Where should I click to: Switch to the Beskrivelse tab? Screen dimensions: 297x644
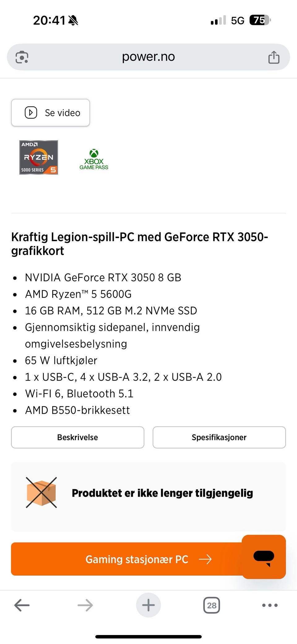click(77, 437)
